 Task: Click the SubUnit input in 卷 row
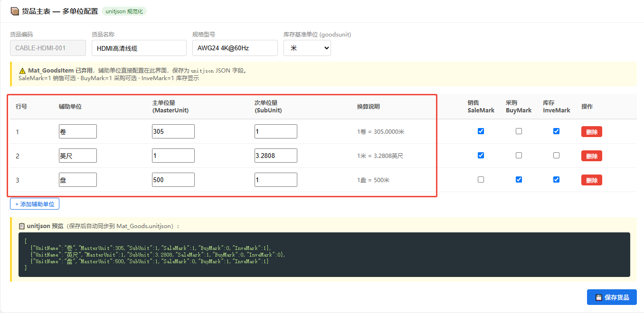point(276,131)
